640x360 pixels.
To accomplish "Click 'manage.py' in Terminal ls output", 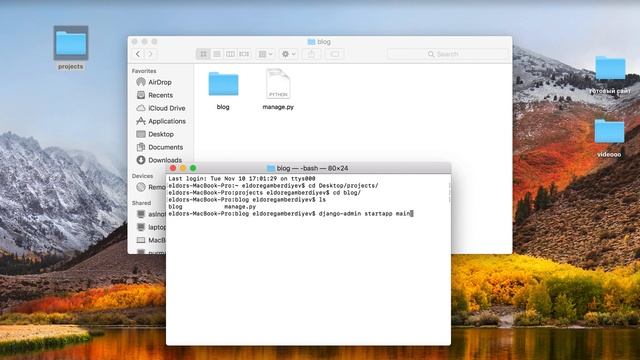I will [240, 207].
